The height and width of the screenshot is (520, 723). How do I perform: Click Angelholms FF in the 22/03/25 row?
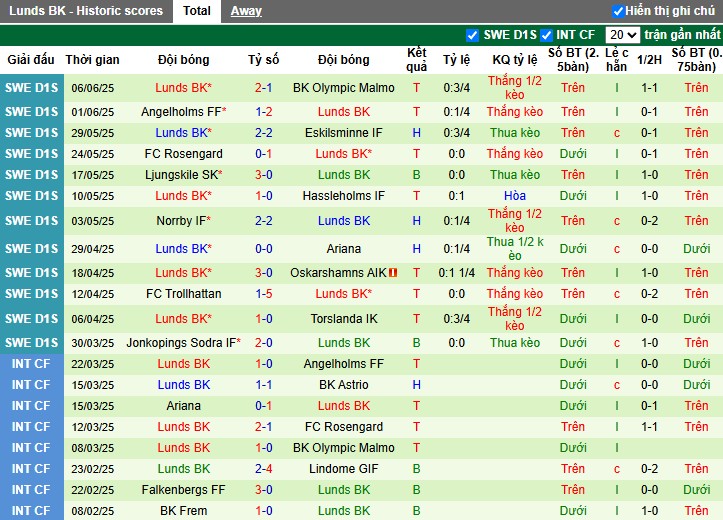click(x=344, y=364)
